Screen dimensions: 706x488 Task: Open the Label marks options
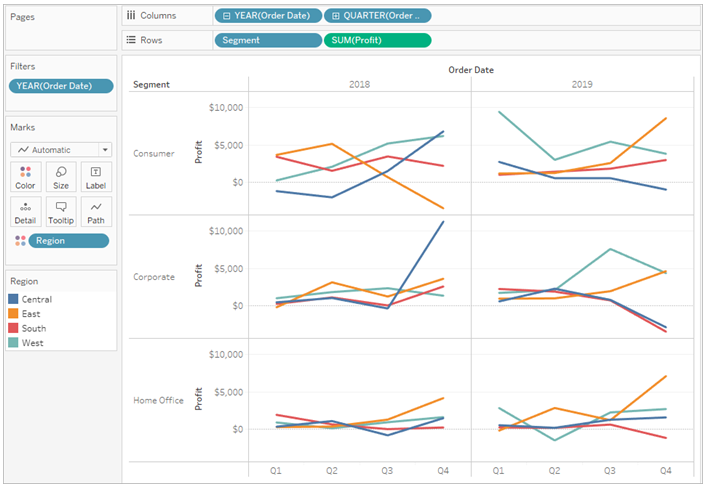(x=96, y=177)
